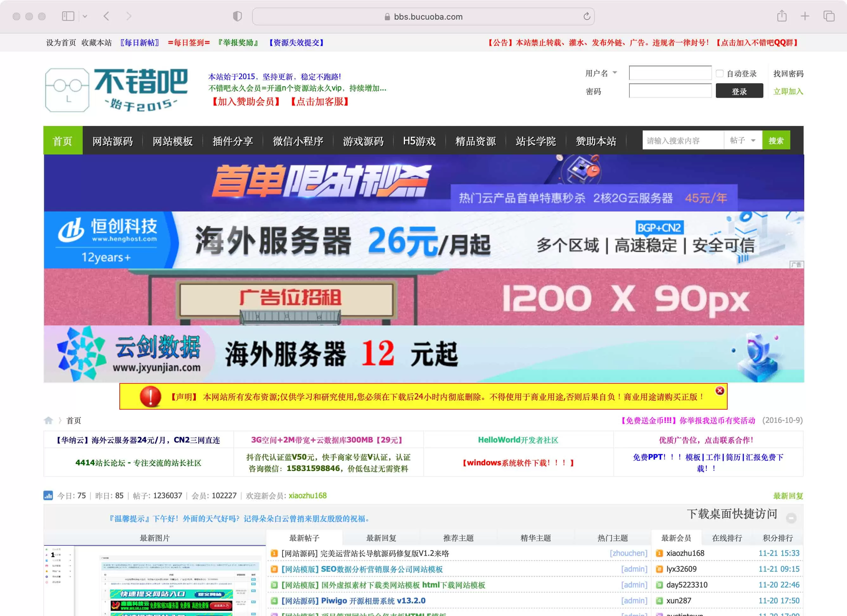Click the 恒创科技 海外服务器 banner
This screenshot has width=847, height=616.
point(424,240)
